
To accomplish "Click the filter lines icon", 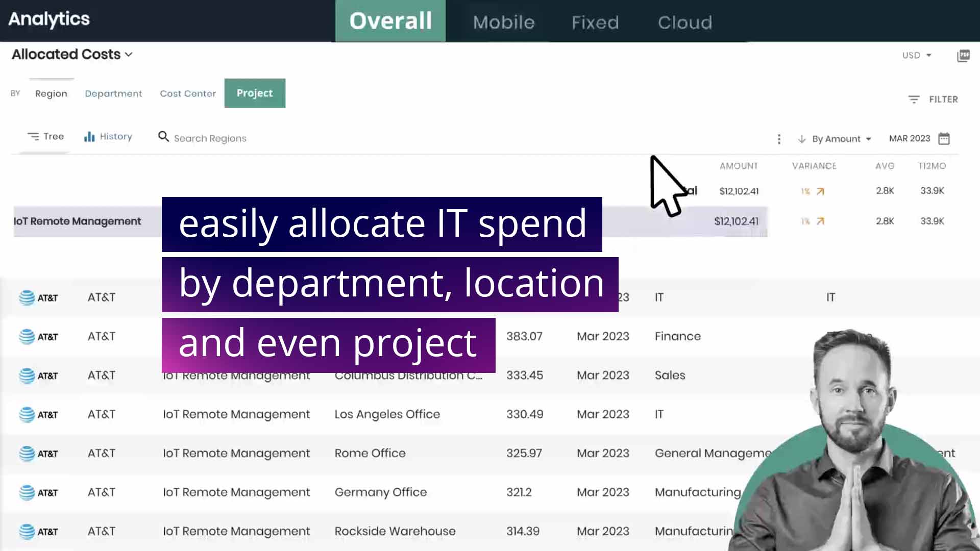I will click(914, 99).
